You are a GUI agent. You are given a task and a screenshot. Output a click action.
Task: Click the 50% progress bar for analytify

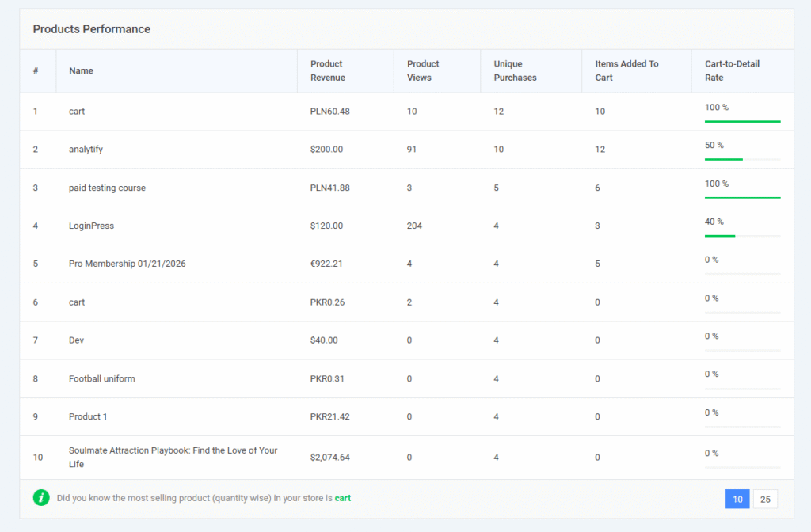pos(742,159)
